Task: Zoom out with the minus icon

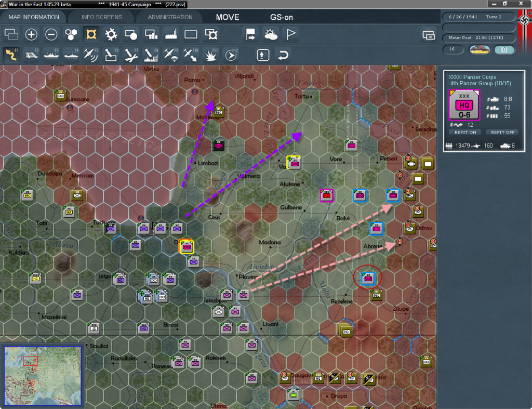Action: click(x=51, y=34)
